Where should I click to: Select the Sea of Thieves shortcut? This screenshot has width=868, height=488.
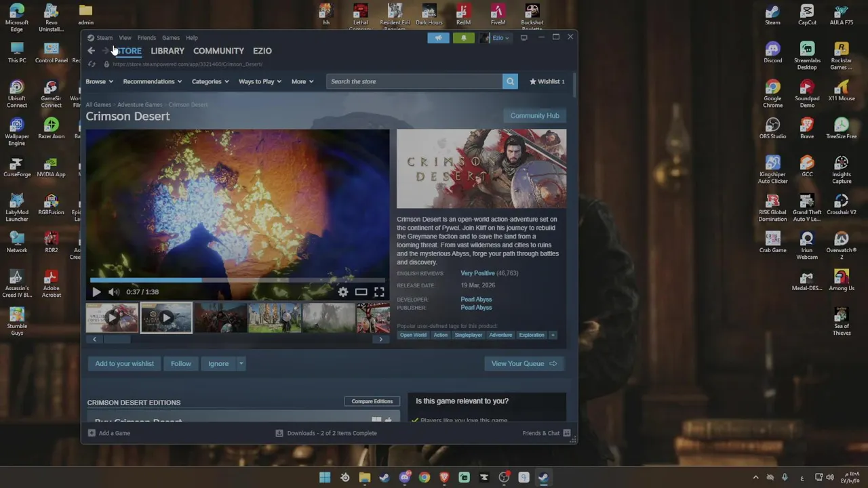[x=842, y=321]
